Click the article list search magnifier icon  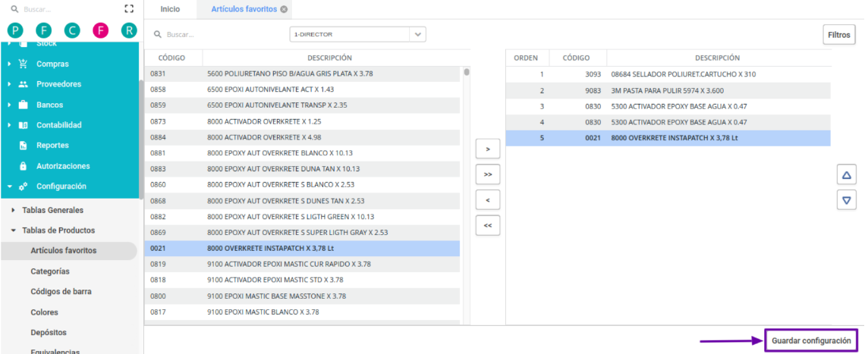click(x=158, y=34)
